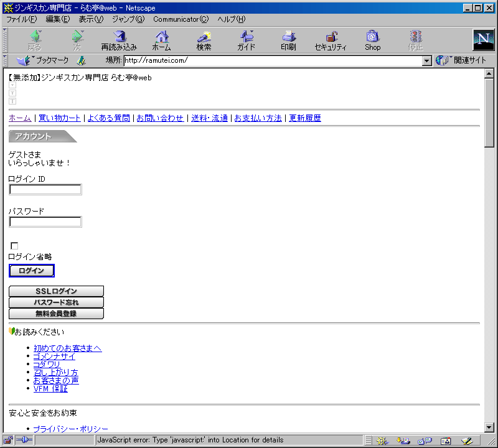The image size is (498, 448).
Task: Open the プライバシー・ポリシー link
Action: tap(70, 429)
